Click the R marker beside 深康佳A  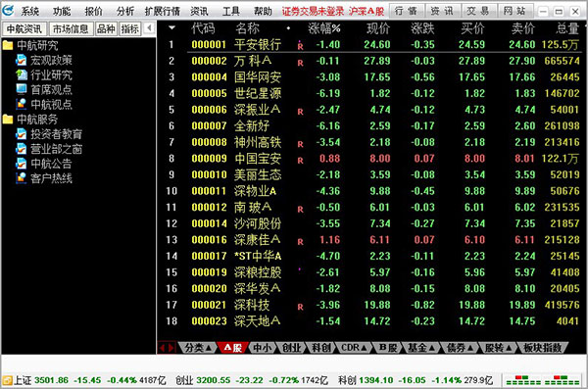click(301, 242)
